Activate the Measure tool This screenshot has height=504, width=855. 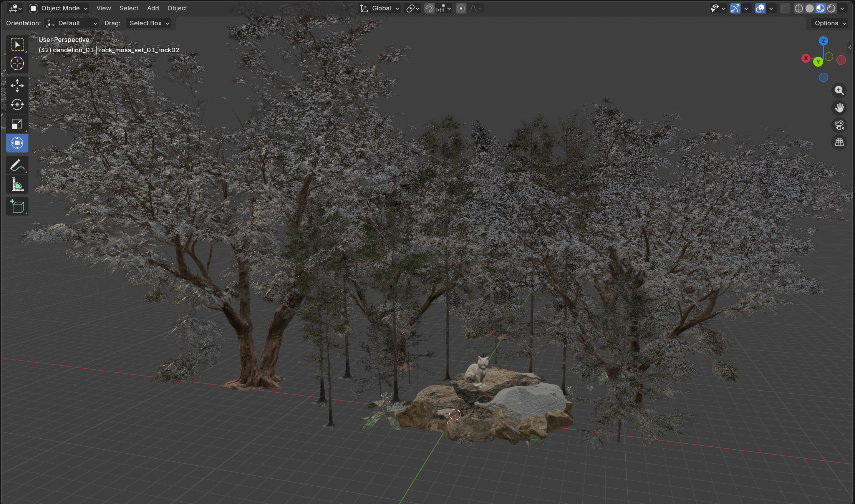point(17,185)
